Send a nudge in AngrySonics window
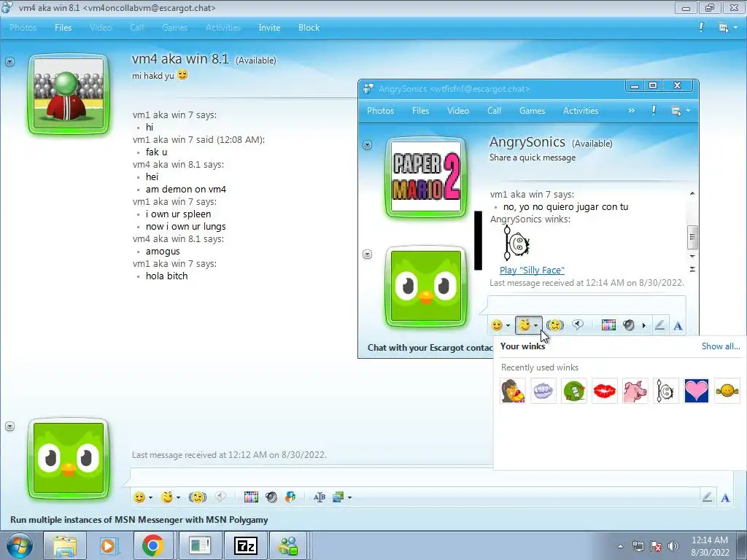This screenshot has height=560, width=747. point(555,325)
